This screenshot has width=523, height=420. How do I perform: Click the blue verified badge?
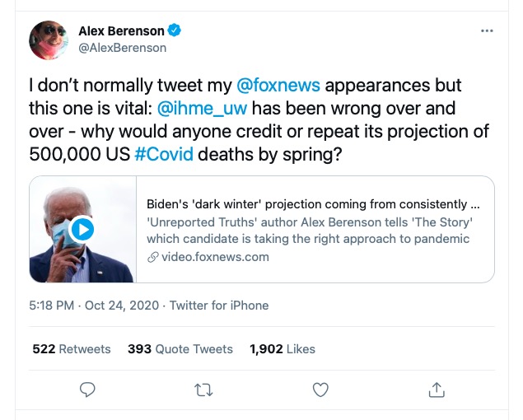(175, 31)
